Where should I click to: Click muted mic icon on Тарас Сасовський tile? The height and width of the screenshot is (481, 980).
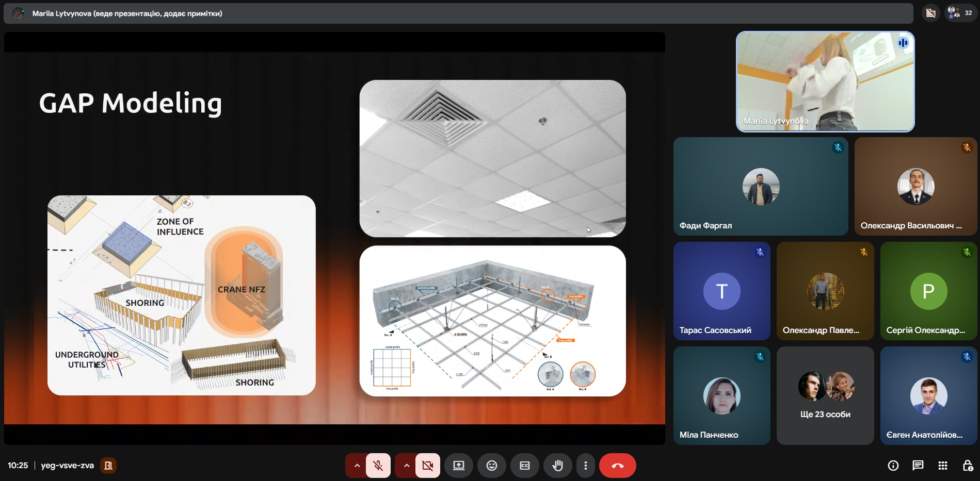(760, 252)
